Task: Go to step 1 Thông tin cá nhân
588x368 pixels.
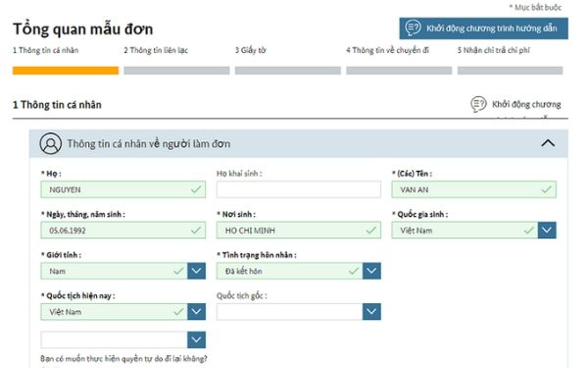Action: click(x=46, y=50)
